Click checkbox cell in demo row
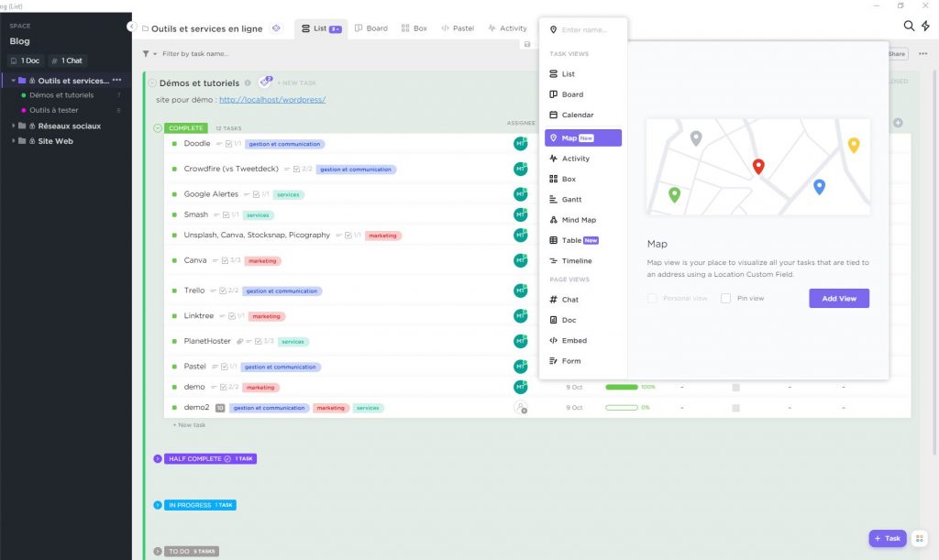The image size is (939, 560). click(x=736, y=388)
